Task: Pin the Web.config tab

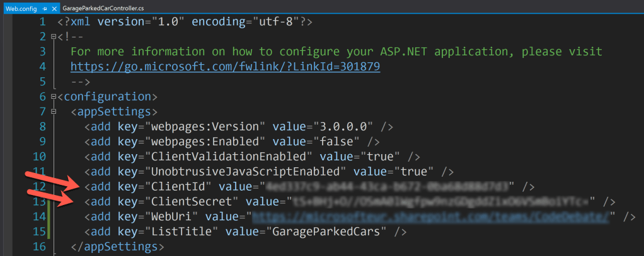Action: click(x=45, y=8)
